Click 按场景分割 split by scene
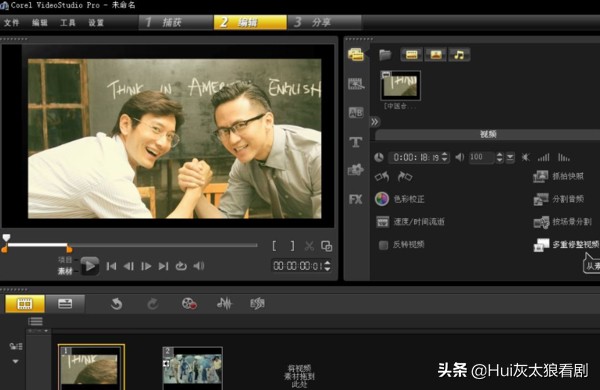 (x=563, y=222)
